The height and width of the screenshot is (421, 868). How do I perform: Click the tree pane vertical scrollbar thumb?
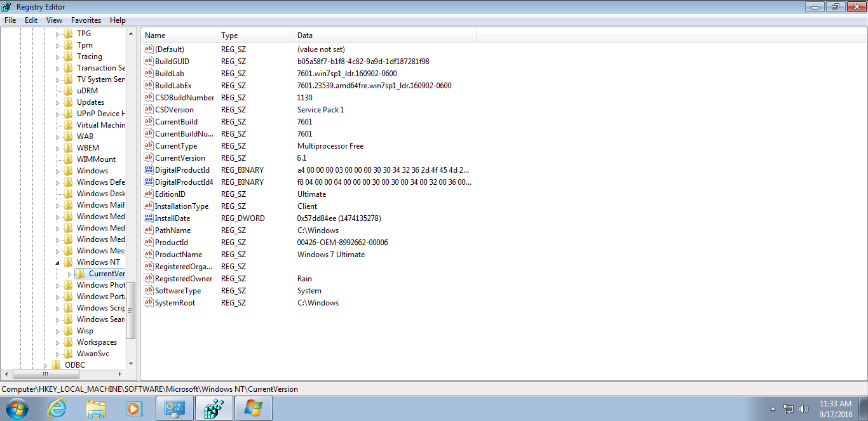(131, 311)
